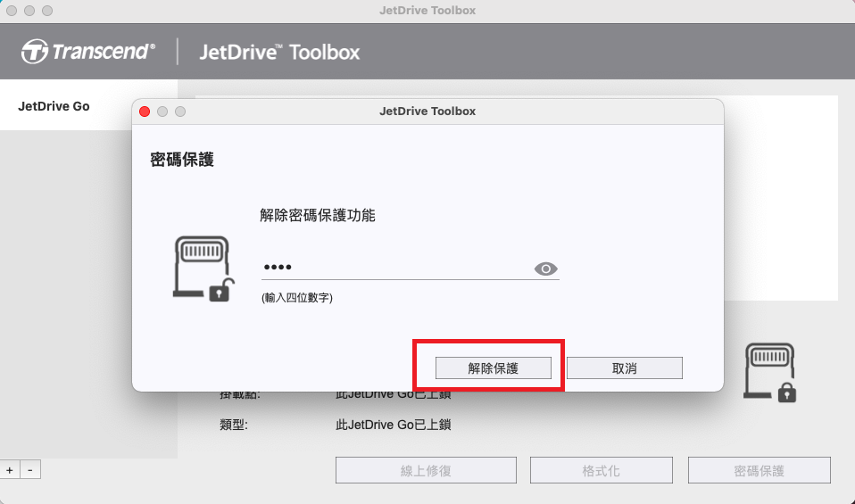Click the locked drive icon in main window
The image size is (855, 504).
(x=770, y=373)
